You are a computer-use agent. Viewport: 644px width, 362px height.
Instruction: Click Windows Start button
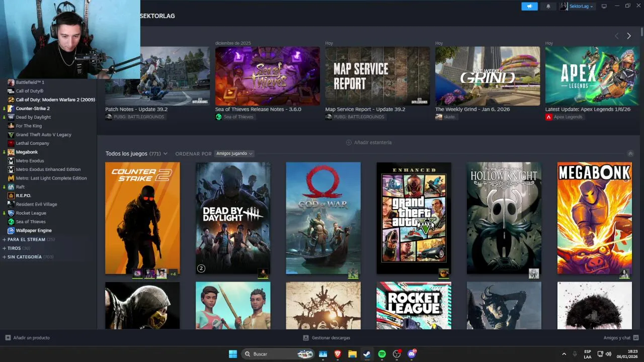(x=233, y=354)
